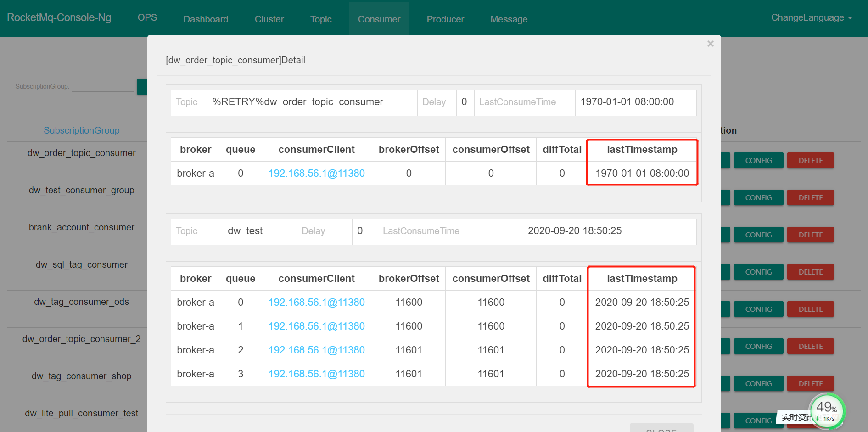The image size is (868, 432).
Task: Close the consumer detail dialog with X
Action: [x=710, y=44]
